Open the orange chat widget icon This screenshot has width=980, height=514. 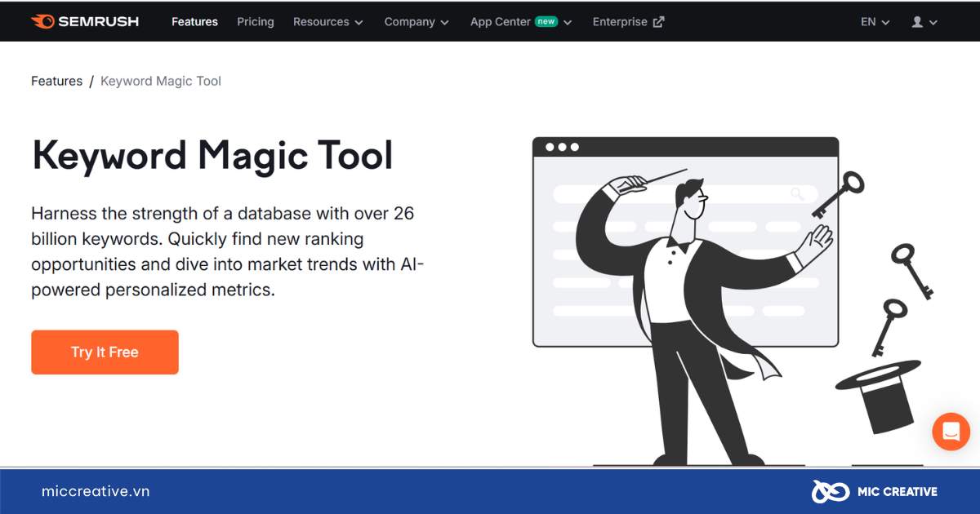pos(951,432)
